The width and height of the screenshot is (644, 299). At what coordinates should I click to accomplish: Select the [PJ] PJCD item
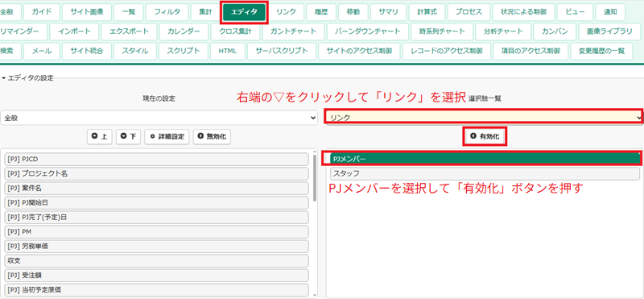[x=156, y=159]
